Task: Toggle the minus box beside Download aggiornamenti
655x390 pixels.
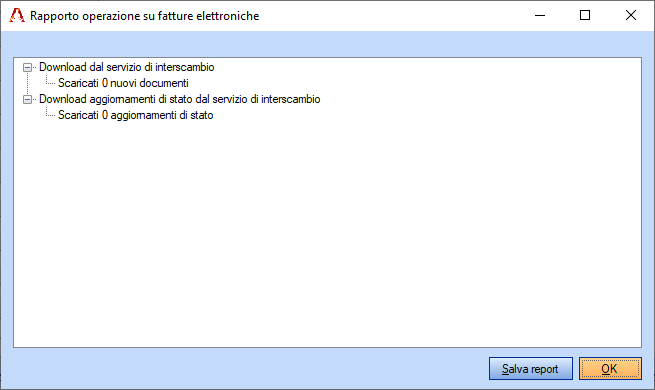Action: point(28,99)
